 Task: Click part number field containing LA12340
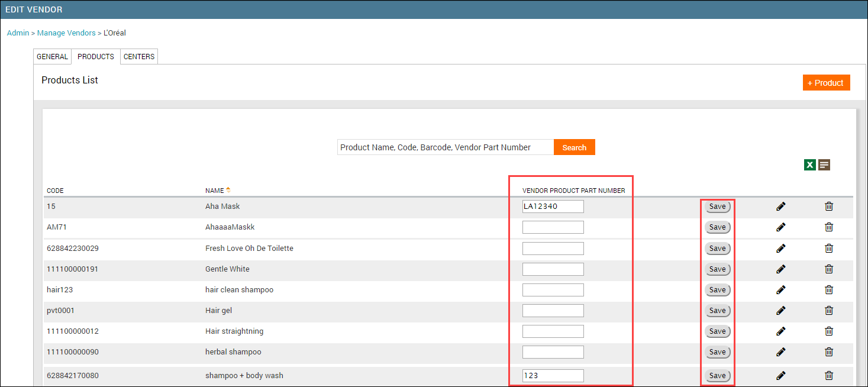click(553, 207)
